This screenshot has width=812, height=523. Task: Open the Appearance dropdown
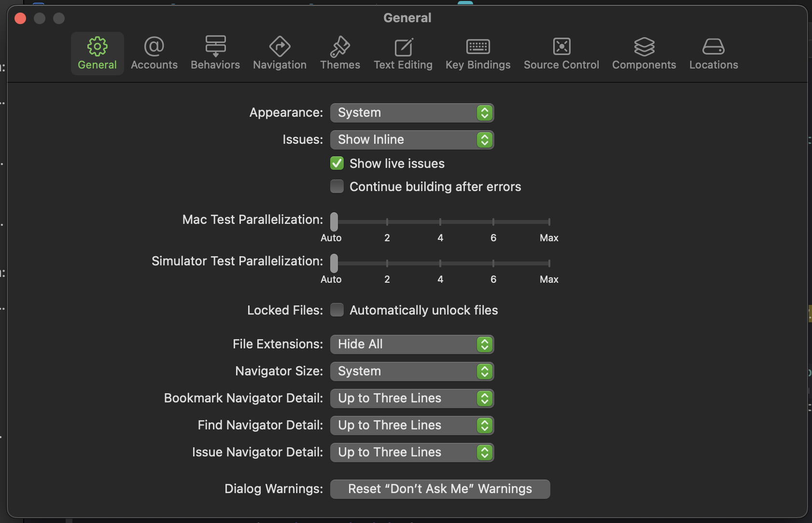412,113
